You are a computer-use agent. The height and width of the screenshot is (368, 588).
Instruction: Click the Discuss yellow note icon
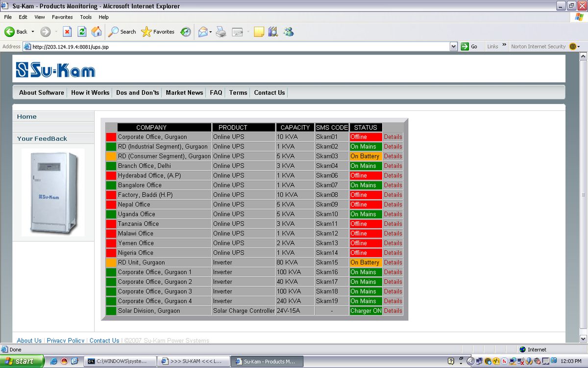(x=259, y=32)
